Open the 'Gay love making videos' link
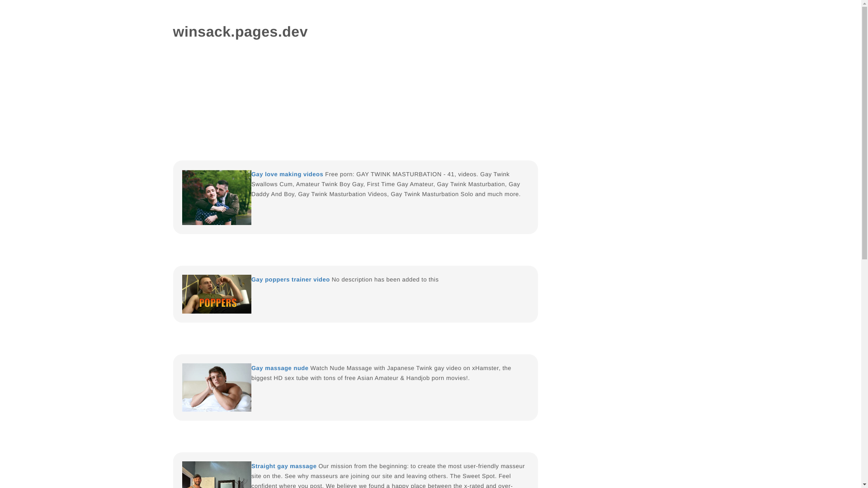Image resolution: width=868 pixels, height=488 pixels. pos(287,174)
